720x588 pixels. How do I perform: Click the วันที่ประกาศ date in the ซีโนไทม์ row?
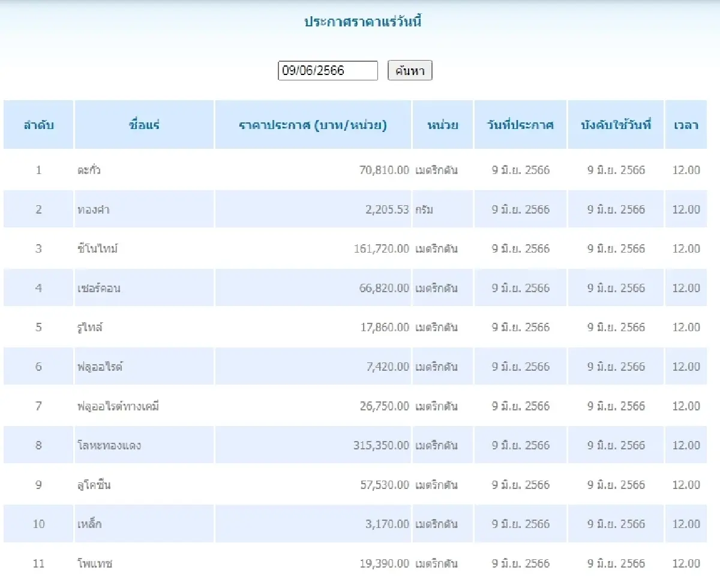point(521,248)
